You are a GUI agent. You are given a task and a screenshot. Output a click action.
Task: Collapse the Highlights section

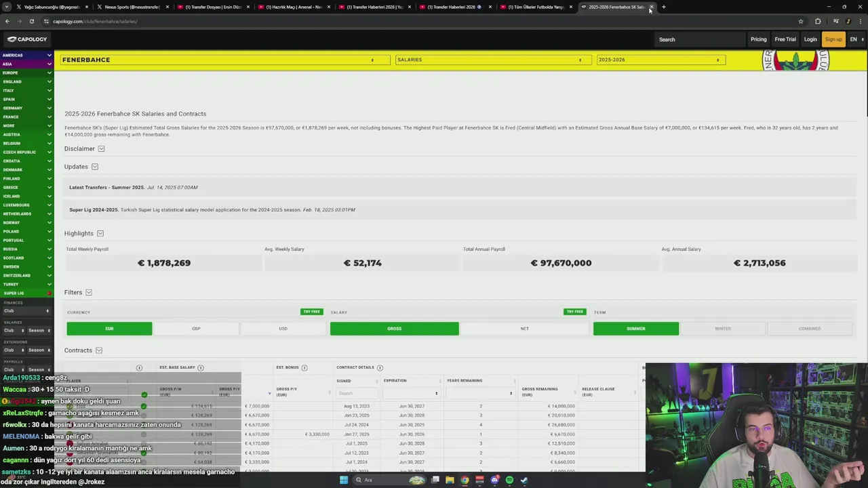pos(100,233)
